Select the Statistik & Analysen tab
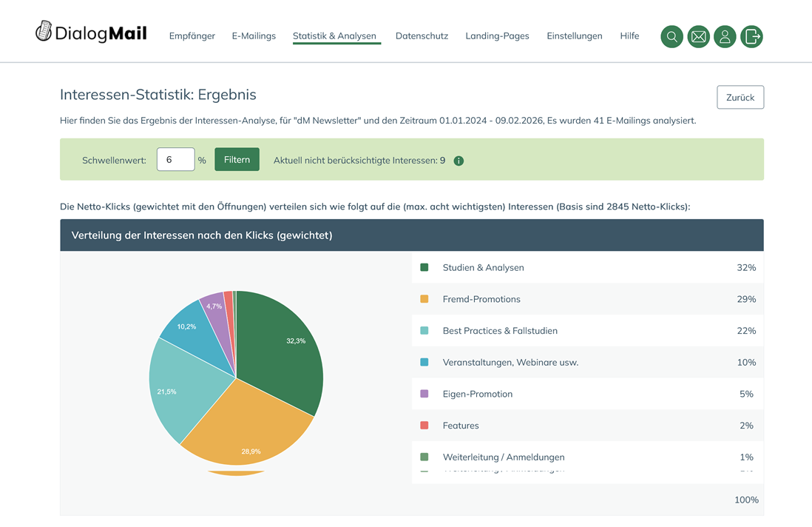The width and height of the screenshot is (812, 527). point(334,36)
